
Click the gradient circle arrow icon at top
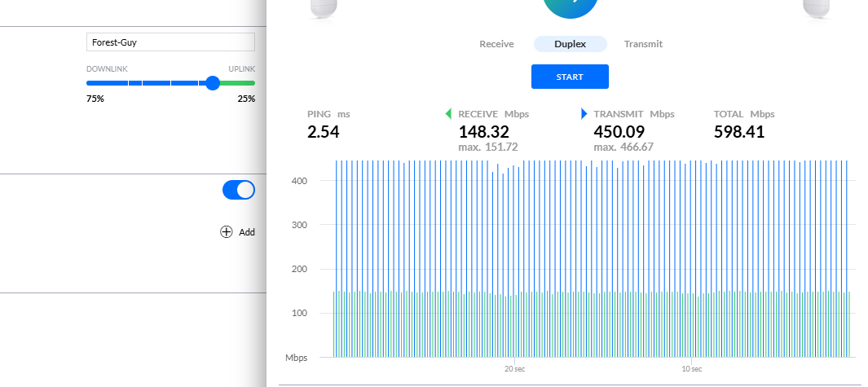571,7
